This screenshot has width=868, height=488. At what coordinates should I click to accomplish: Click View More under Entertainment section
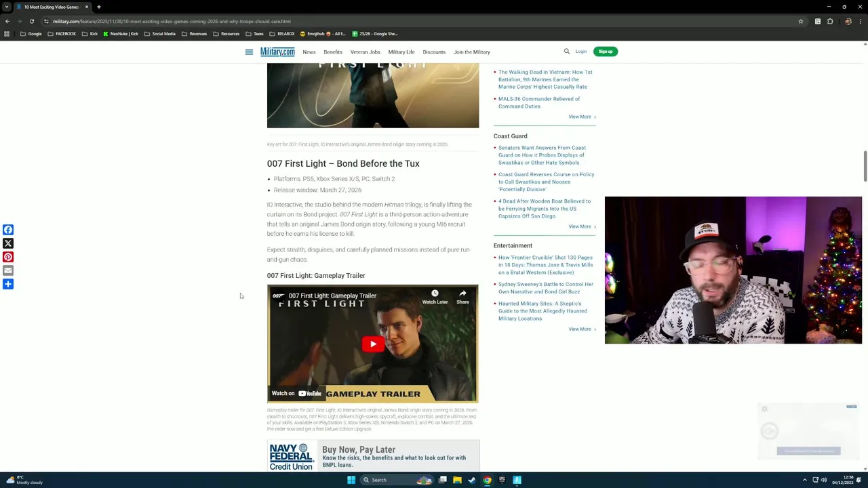click(x=582, y=329)
